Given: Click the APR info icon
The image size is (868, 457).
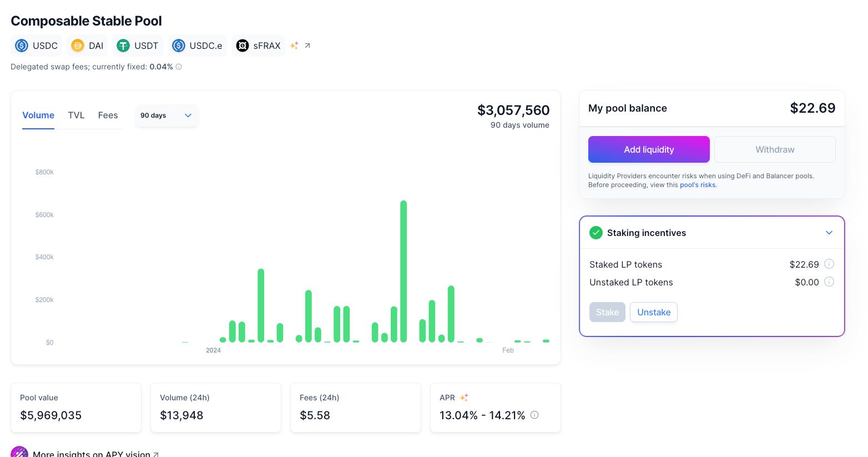Looking at the screenshot, I should click(x=534, y=415).
